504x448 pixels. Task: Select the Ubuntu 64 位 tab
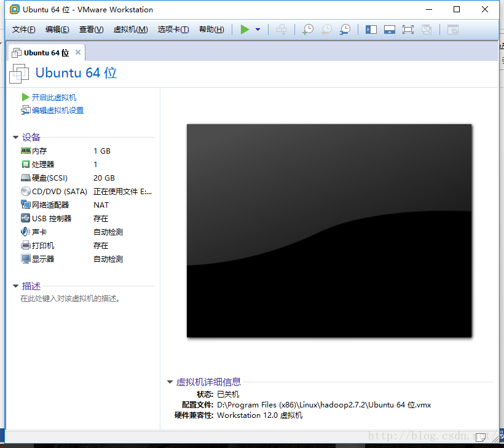click(46, 53)
